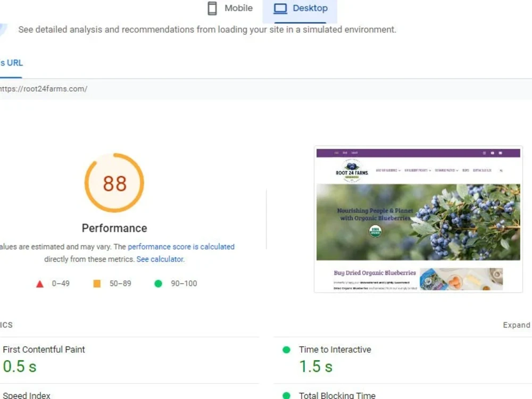Click the desktop laptop icon
Viewport: 532px width, 399px height.
coord(280,9)
